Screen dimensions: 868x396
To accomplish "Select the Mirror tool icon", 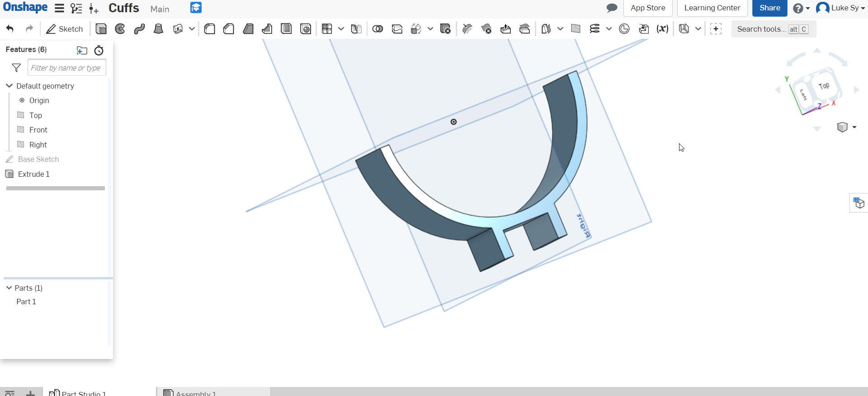I will point(356,29).
